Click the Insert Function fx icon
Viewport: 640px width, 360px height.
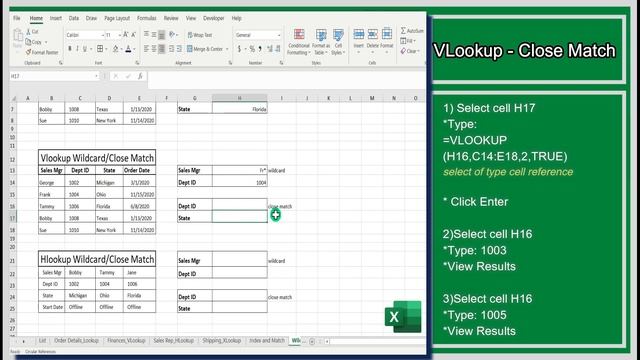coord(140,76)
